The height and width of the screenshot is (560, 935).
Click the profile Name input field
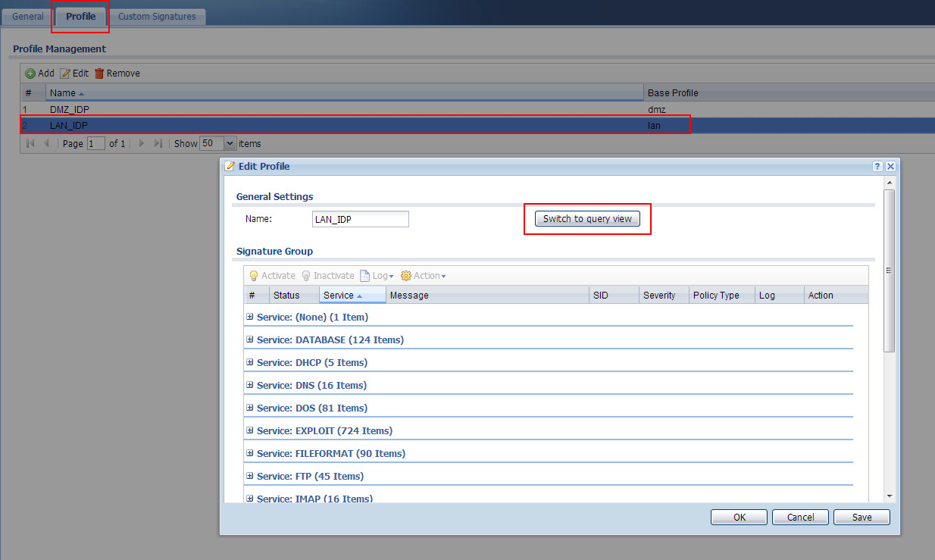coord(361,219)
